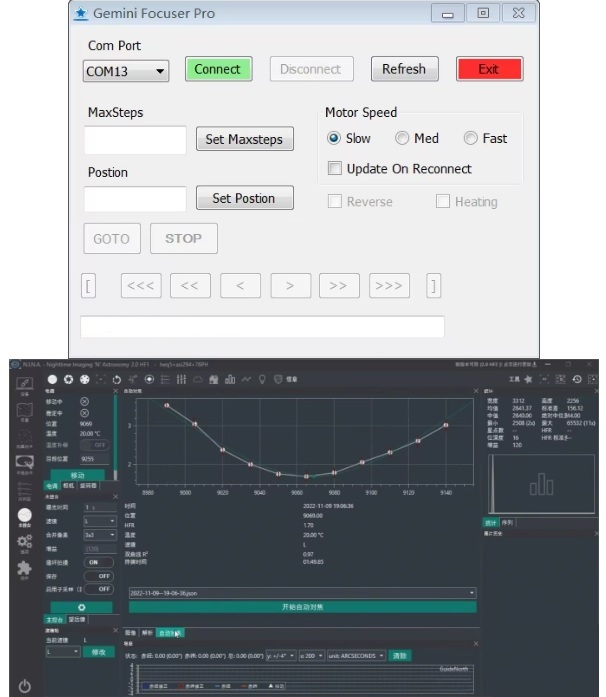The image size is (606, 697).
Task: Toggle the save OFF switch in imaging panel
Action: pyautogui.click(x=99, y=576)
